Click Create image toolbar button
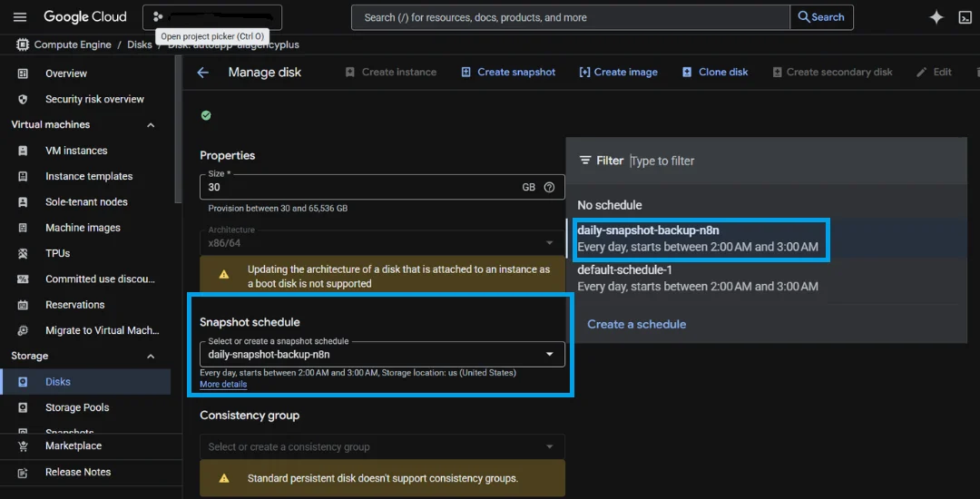The height and width of the screenshot is (499, 980). (x=618, y=72)
